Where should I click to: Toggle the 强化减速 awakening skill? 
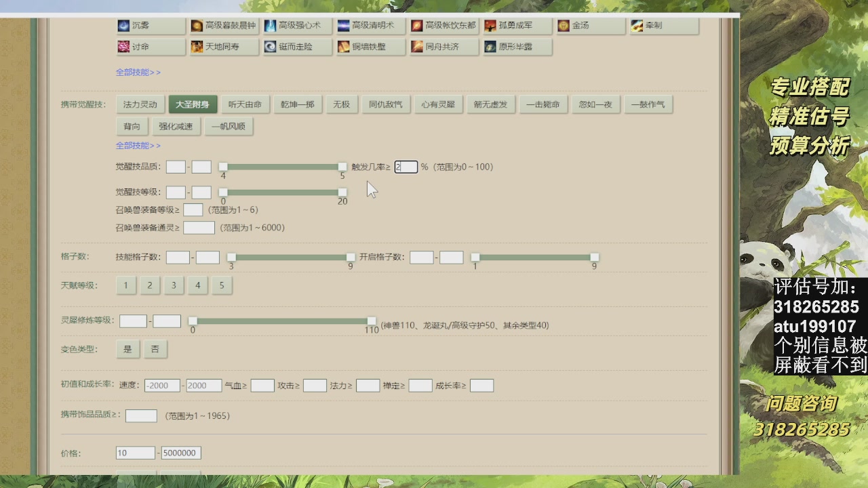pyautogui.click(x=176, y=126)
